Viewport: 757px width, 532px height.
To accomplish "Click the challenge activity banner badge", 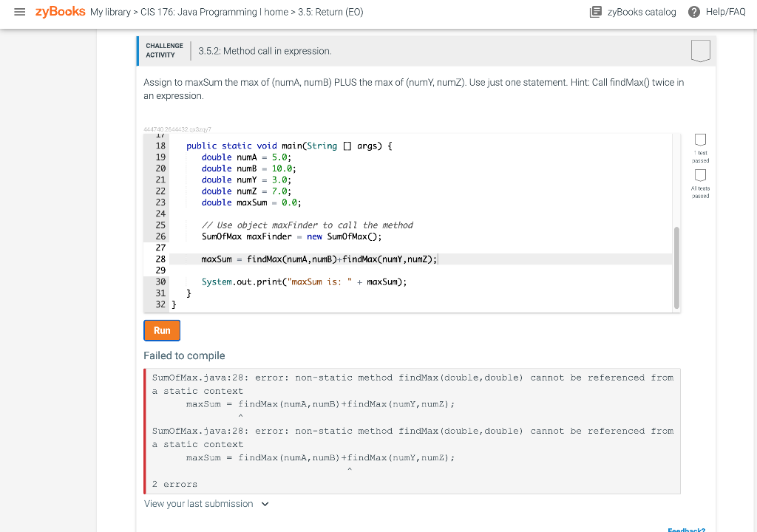I will [699, 50].
